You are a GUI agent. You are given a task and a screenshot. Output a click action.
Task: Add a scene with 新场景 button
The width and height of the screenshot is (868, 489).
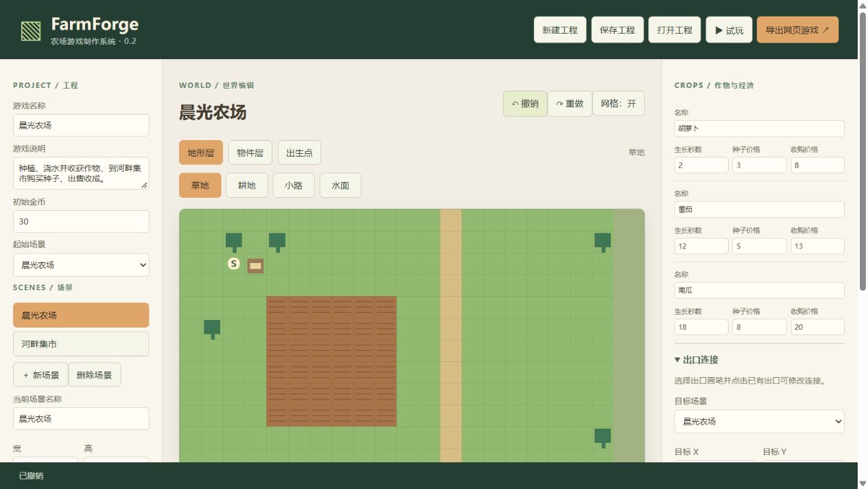40,375
